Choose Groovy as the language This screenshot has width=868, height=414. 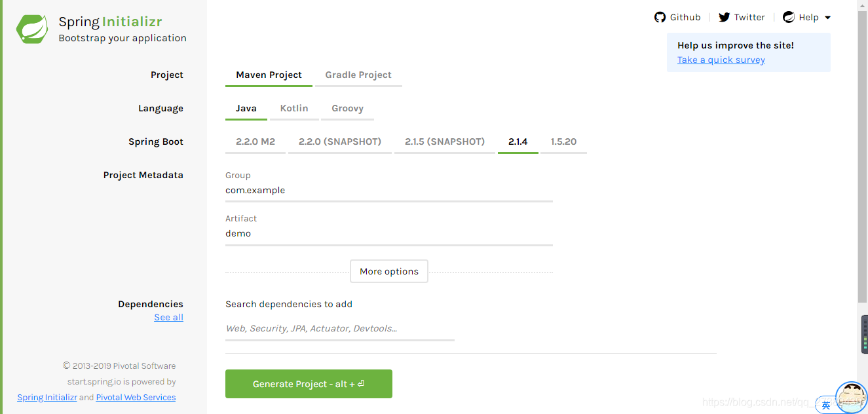(347, 108)
